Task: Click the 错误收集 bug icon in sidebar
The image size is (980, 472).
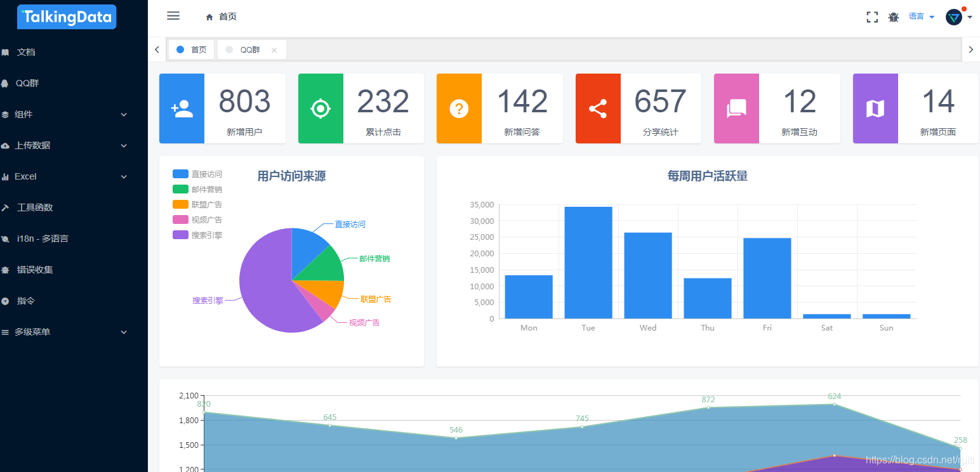Action: pos(5,270)
